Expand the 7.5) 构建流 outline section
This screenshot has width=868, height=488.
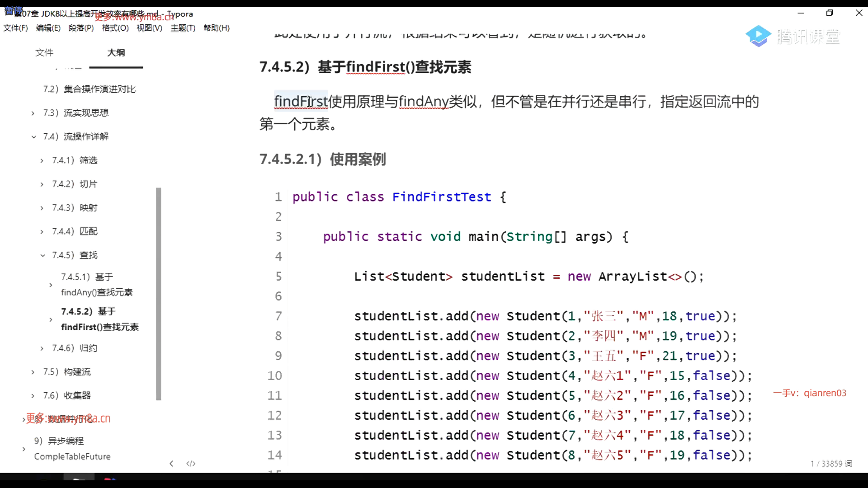(x=33, y=372)
